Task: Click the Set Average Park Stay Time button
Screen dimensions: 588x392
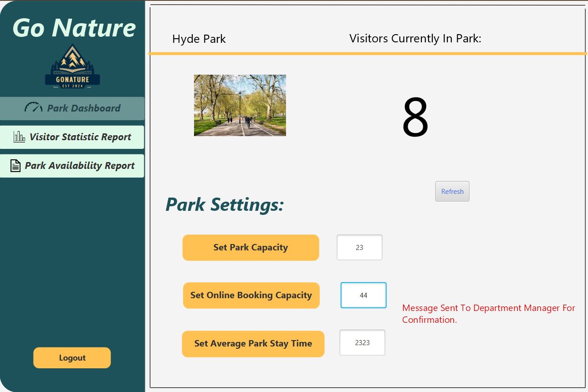Action: point(253,344)
